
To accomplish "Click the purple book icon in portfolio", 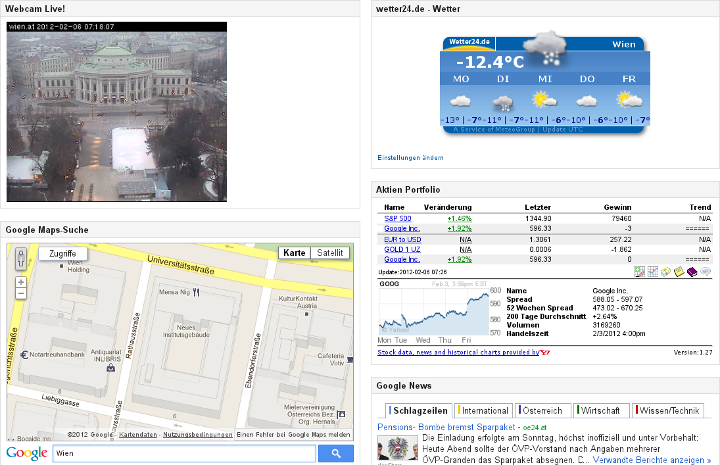I will 692,272.
